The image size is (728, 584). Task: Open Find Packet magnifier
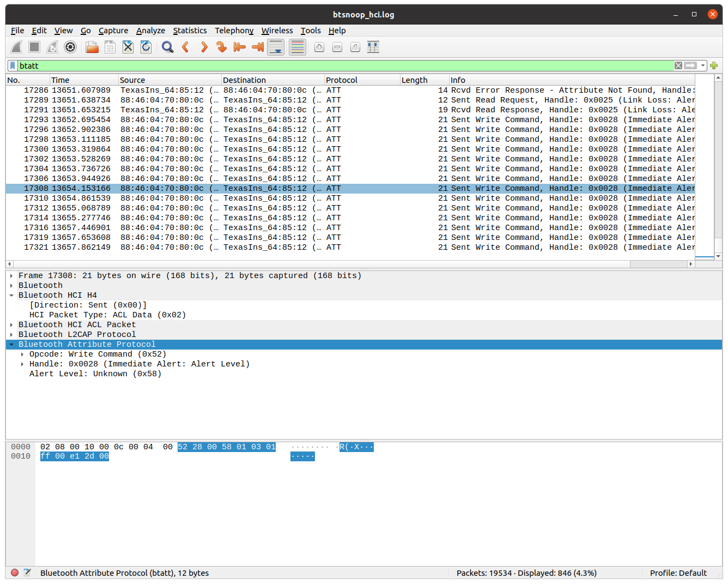pos(168,47)
